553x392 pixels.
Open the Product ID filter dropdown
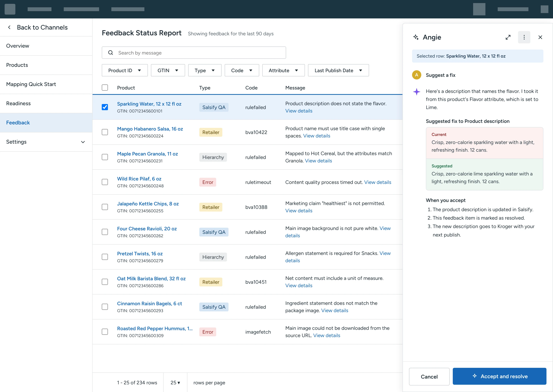(125, 70)
